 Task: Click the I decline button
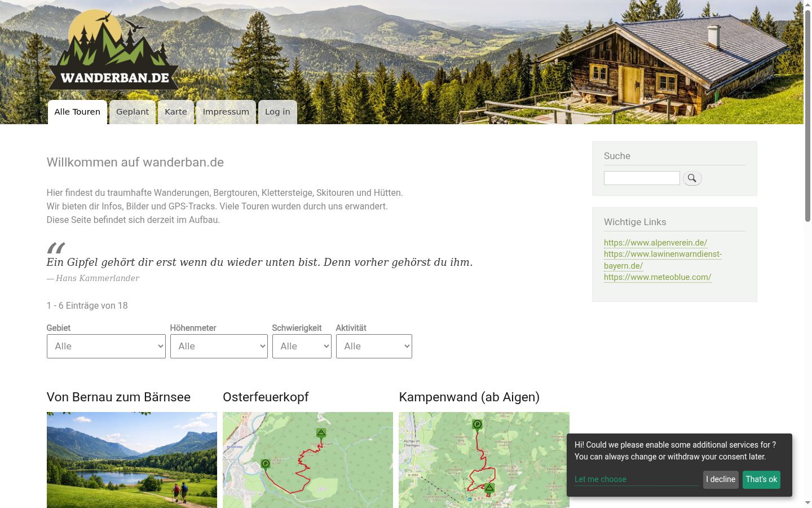point(721,479)
